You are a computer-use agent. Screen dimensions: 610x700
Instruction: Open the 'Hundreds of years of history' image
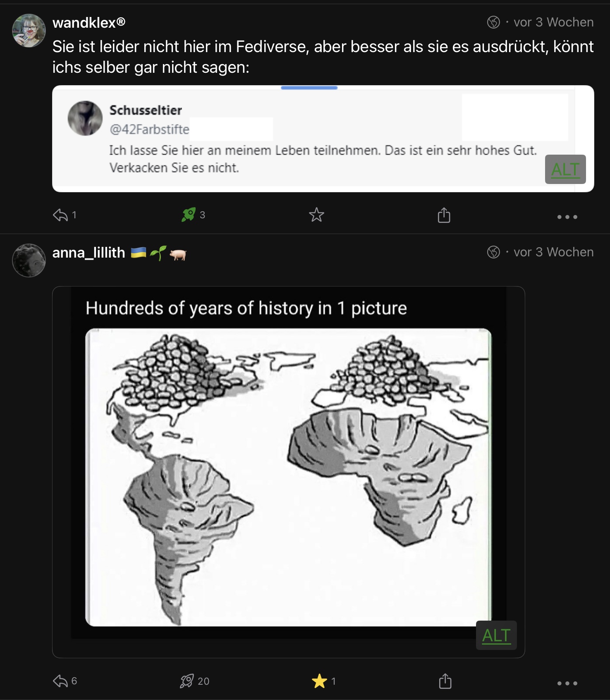288,472
